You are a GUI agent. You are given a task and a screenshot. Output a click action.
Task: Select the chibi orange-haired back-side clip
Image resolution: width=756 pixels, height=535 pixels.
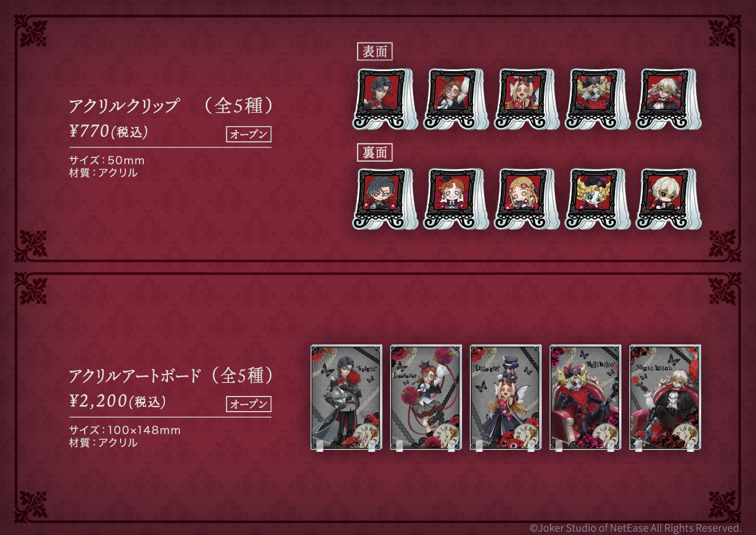click(x=456, y=199)
